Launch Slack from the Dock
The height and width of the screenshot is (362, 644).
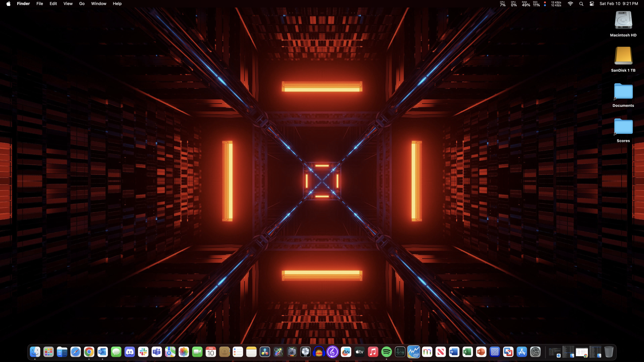143,352
